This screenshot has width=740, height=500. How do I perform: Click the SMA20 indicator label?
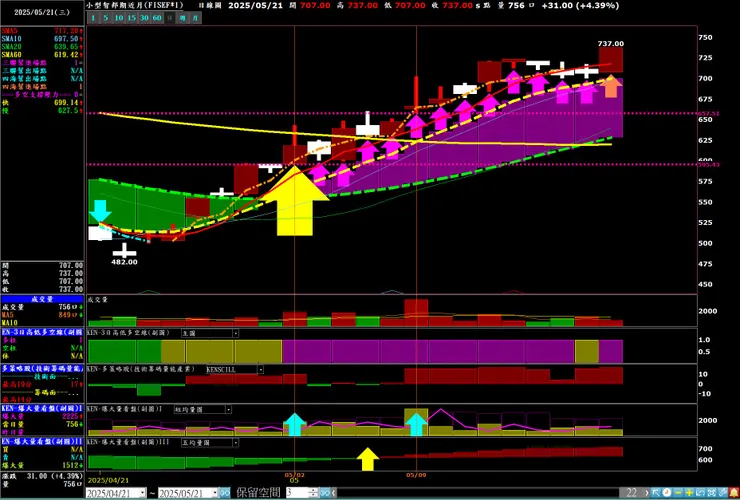point(11,47)
